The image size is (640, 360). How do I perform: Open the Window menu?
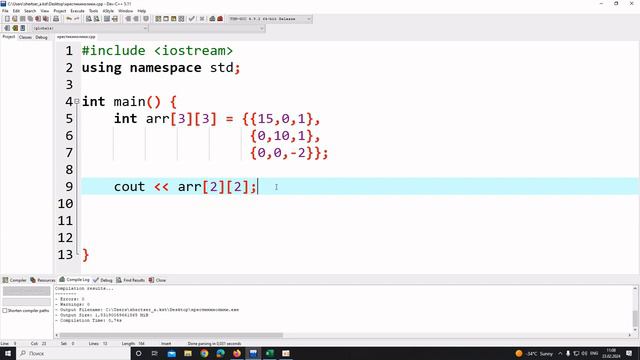[126, 11]
